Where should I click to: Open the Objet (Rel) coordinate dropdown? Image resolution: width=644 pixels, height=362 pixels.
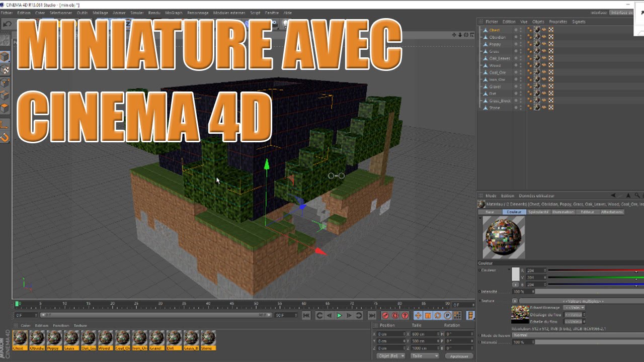pos(391,356)
